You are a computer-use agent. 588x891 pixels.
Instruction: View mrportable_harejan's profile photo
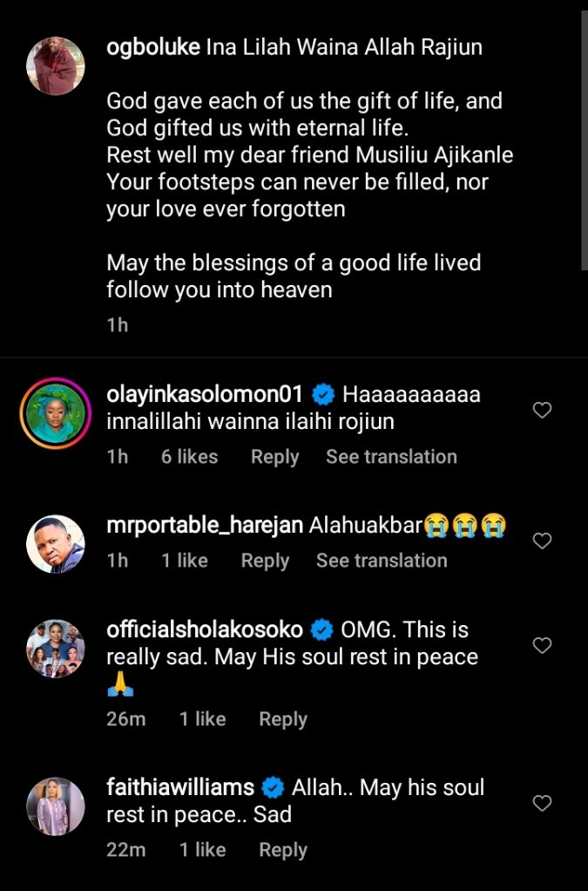click(x=56, y=544)
